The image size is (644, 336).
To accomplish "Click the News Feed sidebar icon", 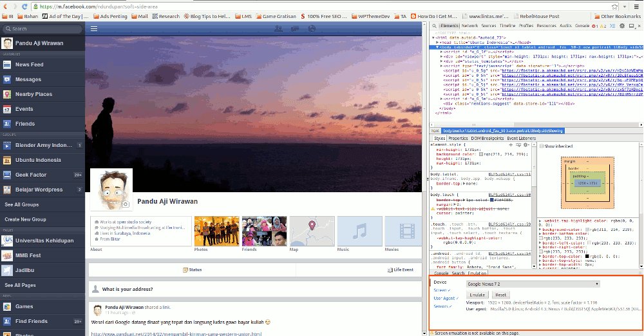I will pyautogui.click(x=7, y=64).
